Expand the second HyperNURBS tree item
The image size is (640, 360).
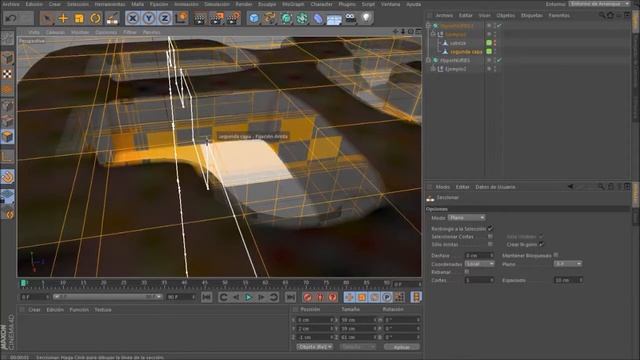point(428,60)
